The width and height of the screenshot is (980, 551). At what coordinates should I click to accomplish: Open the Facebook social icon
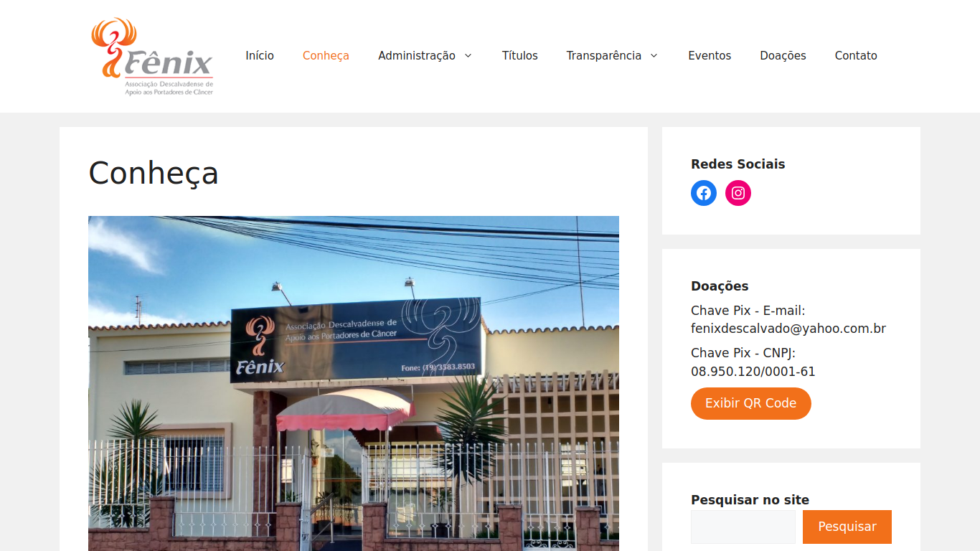704,193
